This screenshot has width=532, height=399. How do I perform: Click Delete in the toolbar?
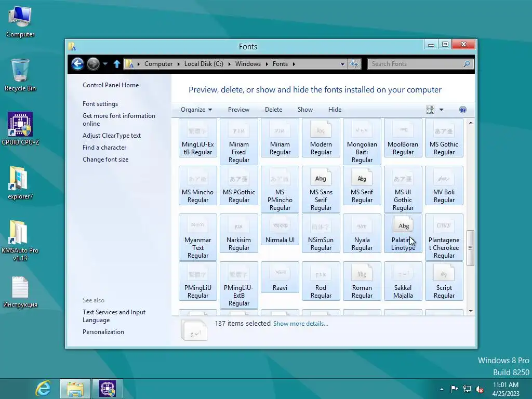(x=273, y=110)
